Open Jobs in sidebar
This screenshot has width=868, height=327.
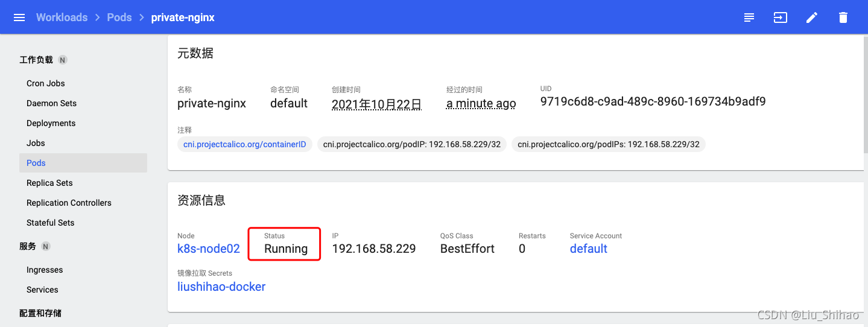click(36, 143)
